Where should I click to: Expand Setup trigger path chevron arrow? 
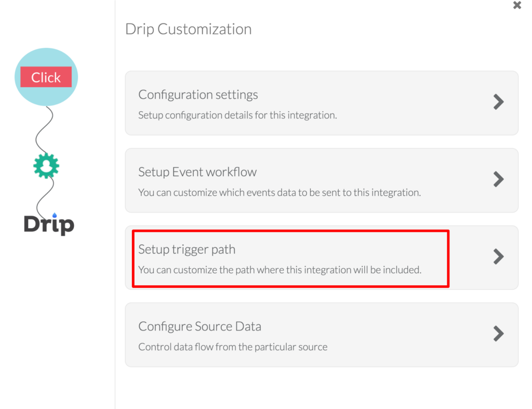click(498, 257)
